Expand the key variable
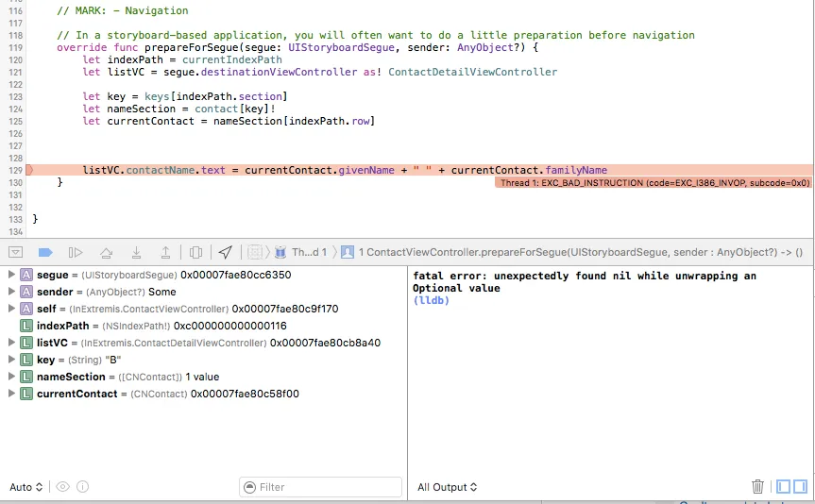This screenshot has height=504, width=815. point(11,360)
